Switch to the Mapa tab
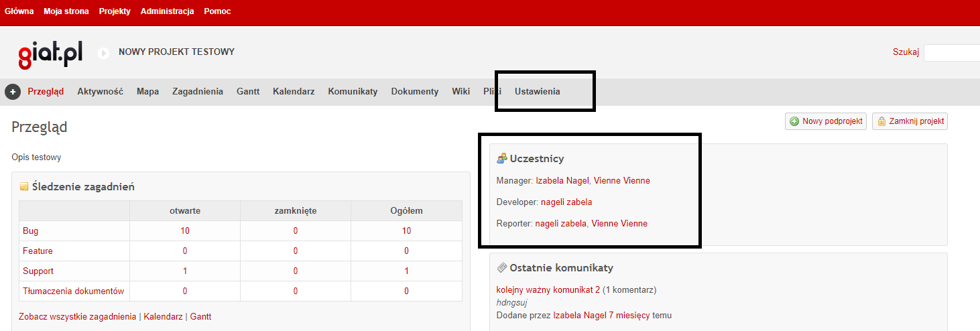The height and width of the screenshot is (331, 980). point(147,92)
